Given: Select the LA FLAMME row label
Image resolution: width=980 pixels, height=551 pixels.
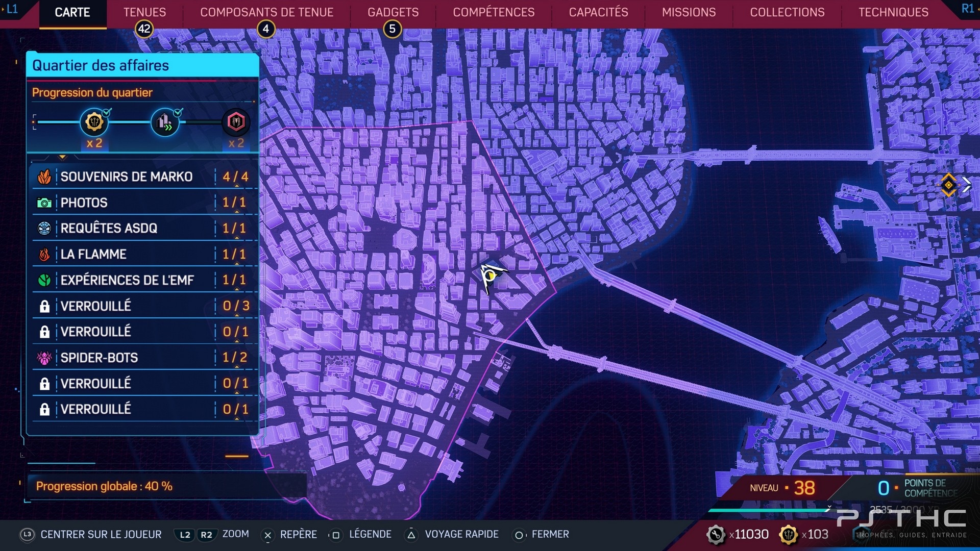Looking at the screenshot, I should [x=93, y=254].
